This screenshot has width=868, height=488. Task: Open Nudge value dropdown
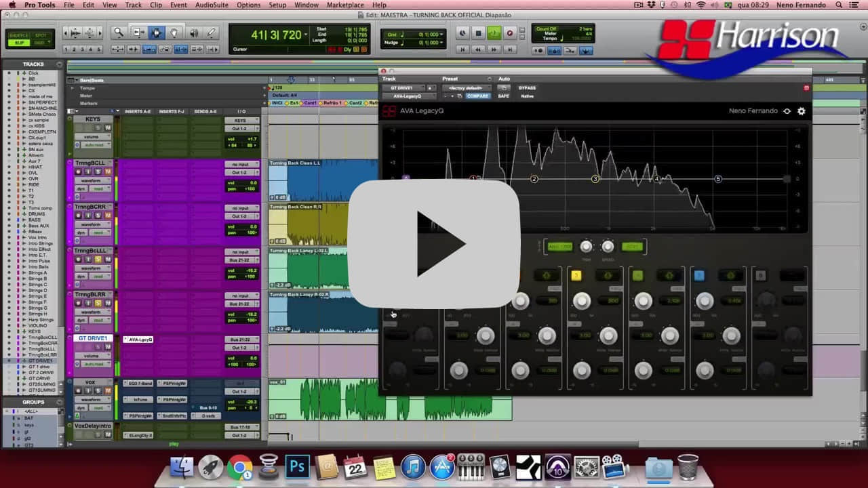coord(441,43)
